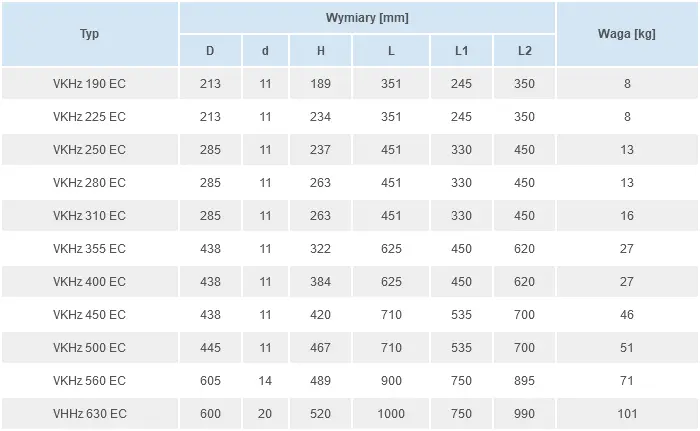
Task: Click the VKHz 400 EC row label
Action: click(89, 282)
